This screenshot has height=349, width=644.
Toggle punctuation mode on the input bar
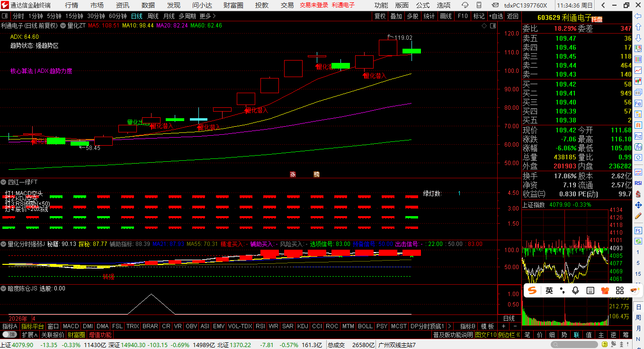562,290
